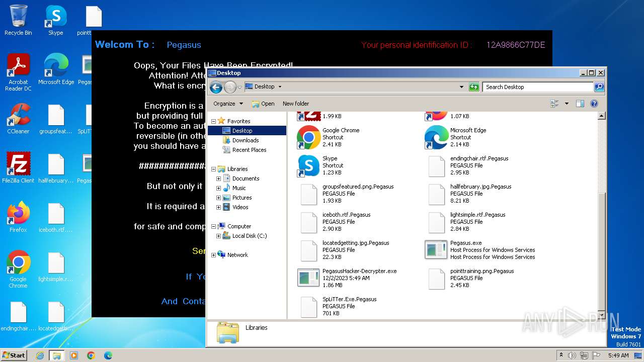
Task: Click the Open toolbar button
Action: coord(263,104)
